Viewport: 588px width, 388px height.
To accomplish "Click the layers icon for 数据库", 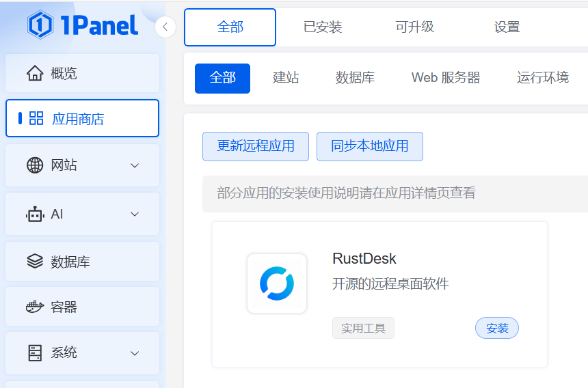I will [35, 262].
